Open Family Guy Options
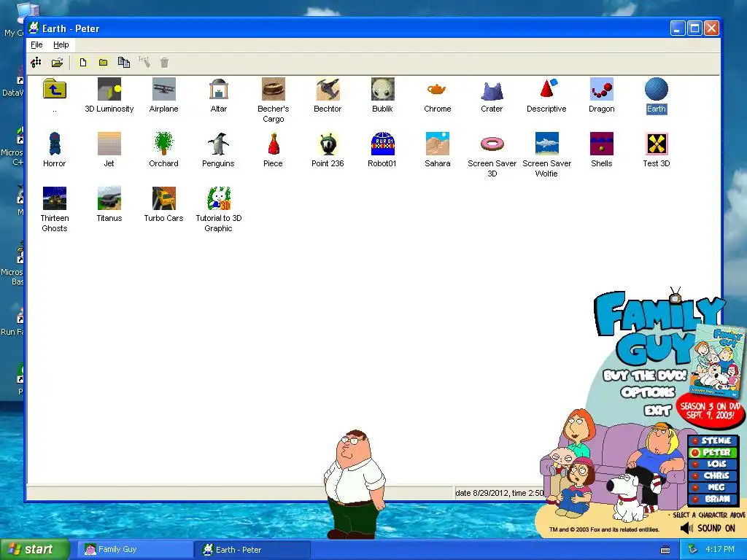This screenshot has height=560, width=747. pos(648,392)
